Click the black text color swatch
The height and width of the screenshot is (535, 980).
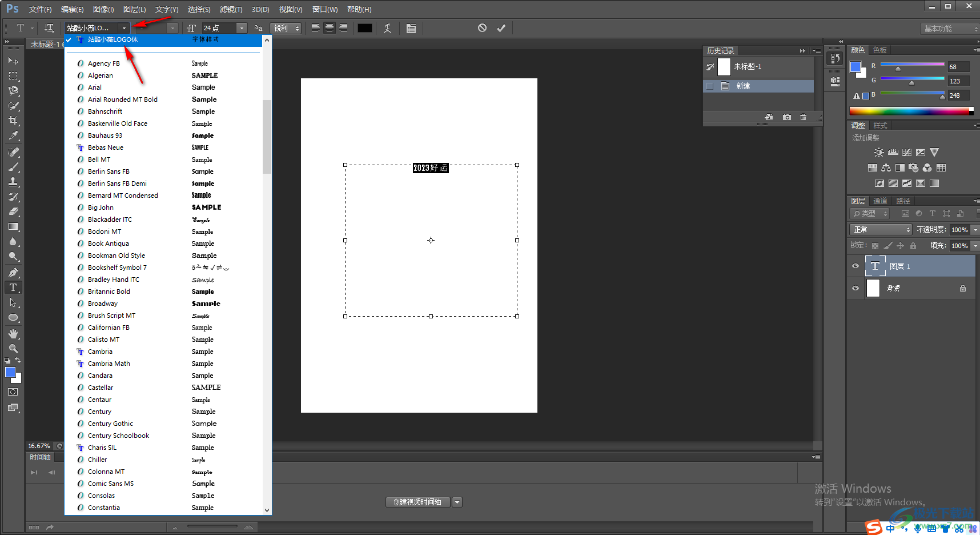point(364,28)
